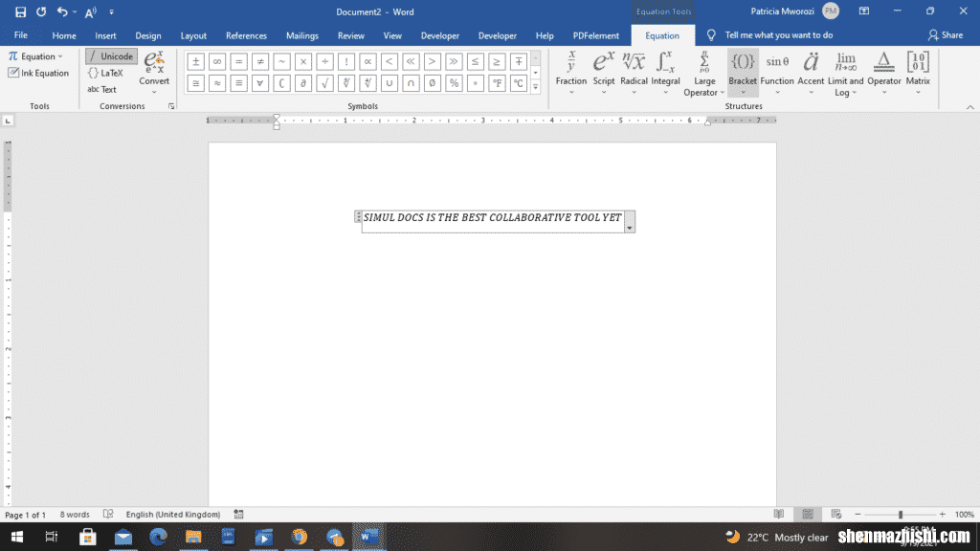Insert the almost equal (≈) symbol
Viewport: 980px width, 551px height.
click(x=217, y=83)
